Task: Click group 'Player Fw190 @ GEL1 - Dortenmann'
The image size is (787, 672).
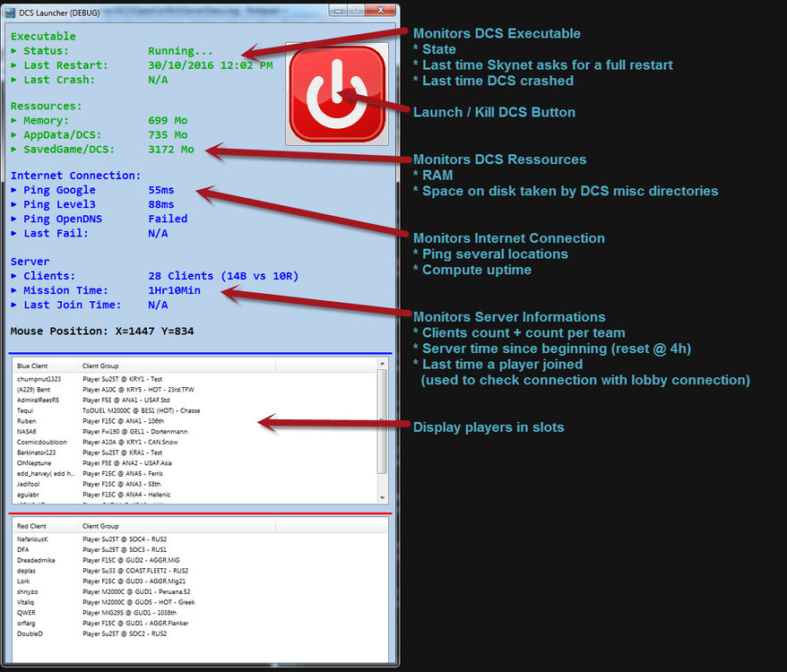Action: point(135,432)
